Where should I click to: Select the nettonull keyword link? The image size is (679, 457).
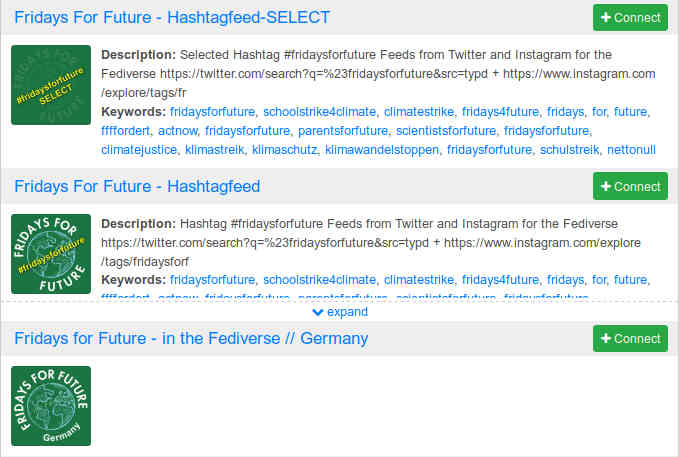(632, 149)
